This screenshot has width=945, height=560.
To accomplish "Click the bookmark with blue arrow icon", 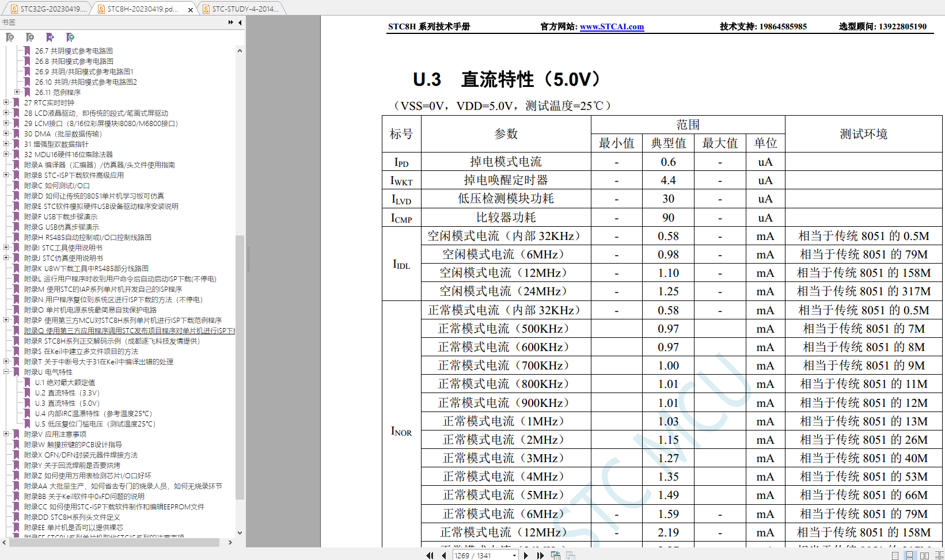I will tap(50, 37).
